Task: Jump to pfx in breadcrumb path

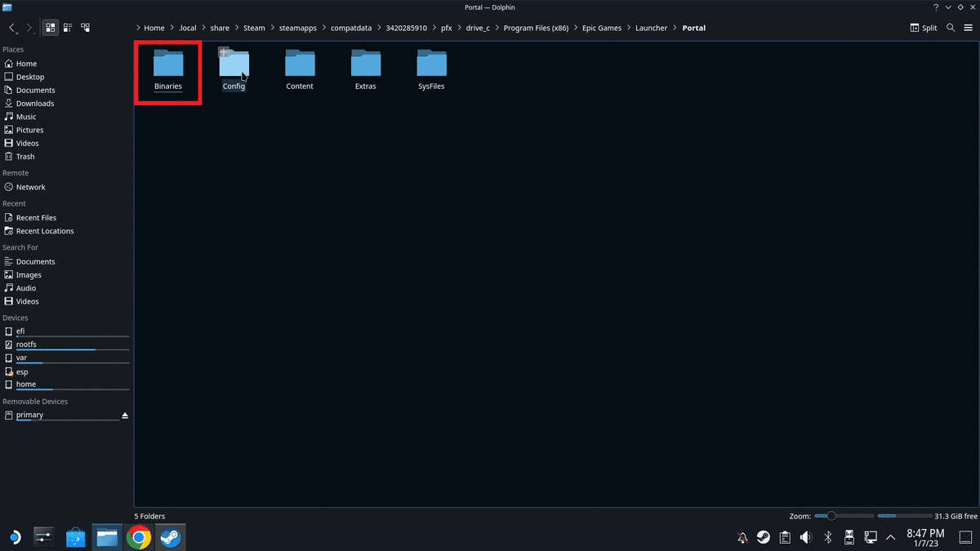Action: tap(446, 28)
